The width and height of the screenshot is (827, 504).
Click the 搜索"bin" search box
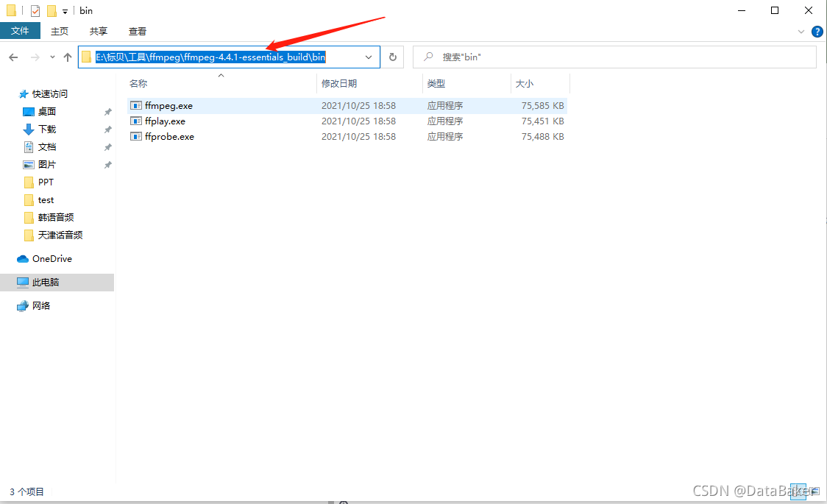coord(614,57)
